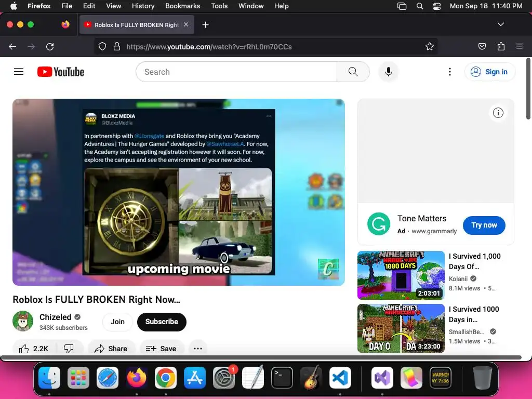Click the 343K subscribers text
The image size is (532, 399).
coord(63,328)
